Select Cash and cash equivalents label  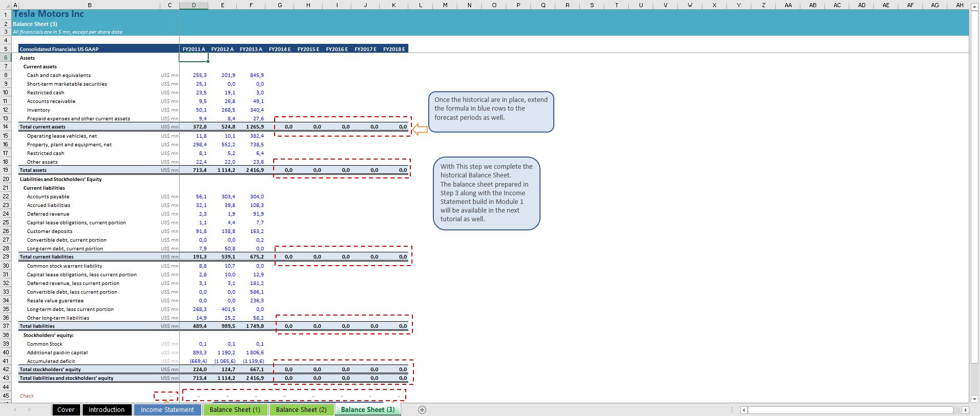(59, 75)
